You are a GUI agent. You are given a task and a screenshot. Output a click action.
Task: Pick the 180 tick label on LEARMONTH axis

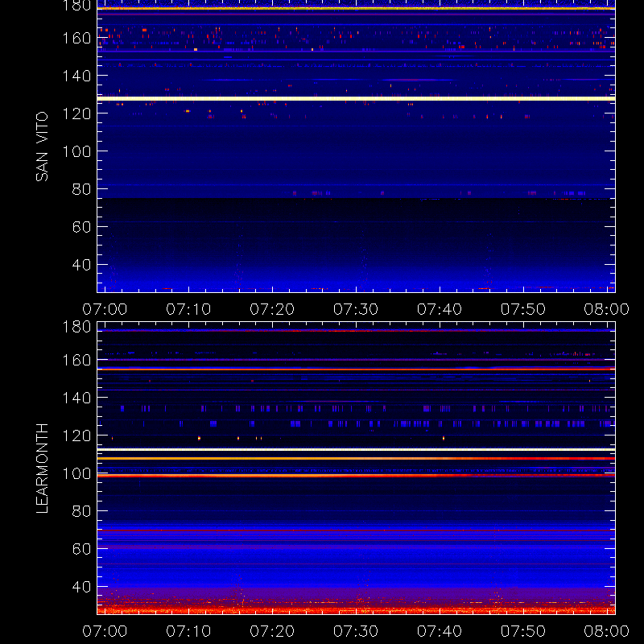point(76,327)
